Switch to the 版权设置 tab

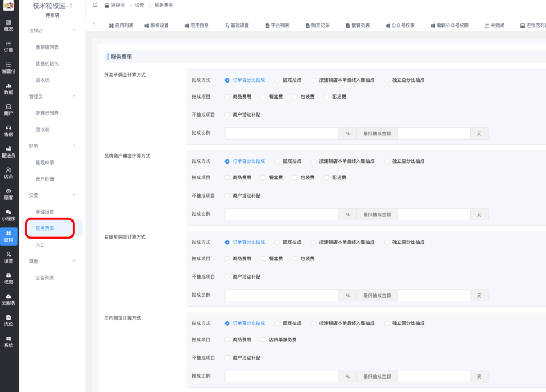coord(156,26)
